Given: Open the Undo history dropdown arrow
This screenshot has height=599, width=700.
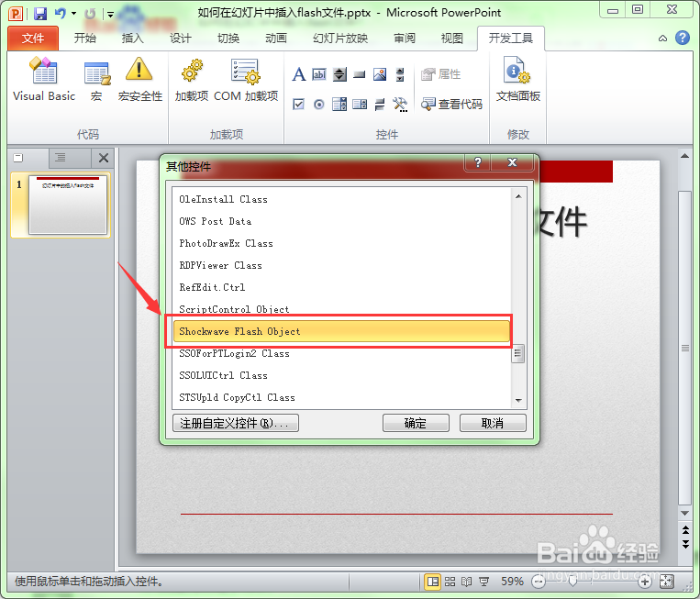Looking at the screenshot, I should (73, 14).
